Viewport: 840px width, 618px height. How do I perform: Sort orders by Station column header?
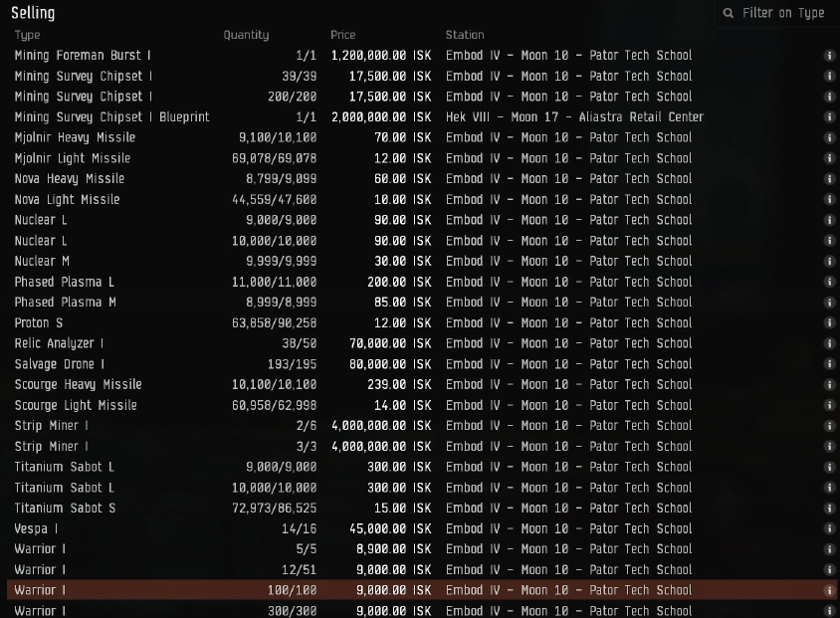465,35
